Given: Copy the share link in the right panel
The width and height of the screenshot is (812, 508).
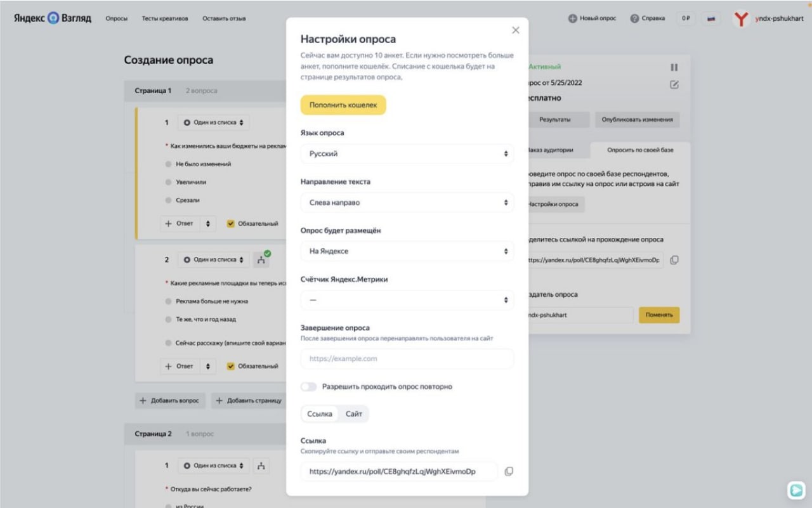Looking at the screenshot, I should (x=674, y=260).
